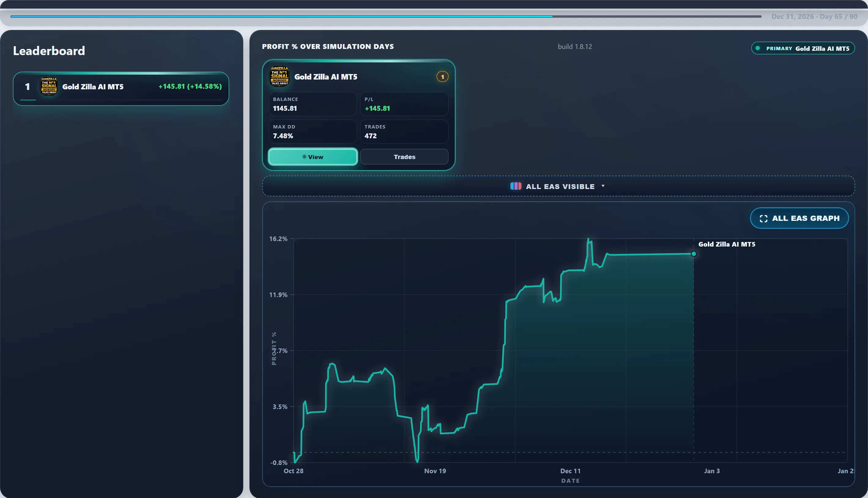Click the tri-color icon beside ALL EAS VISIBLE

516,186
